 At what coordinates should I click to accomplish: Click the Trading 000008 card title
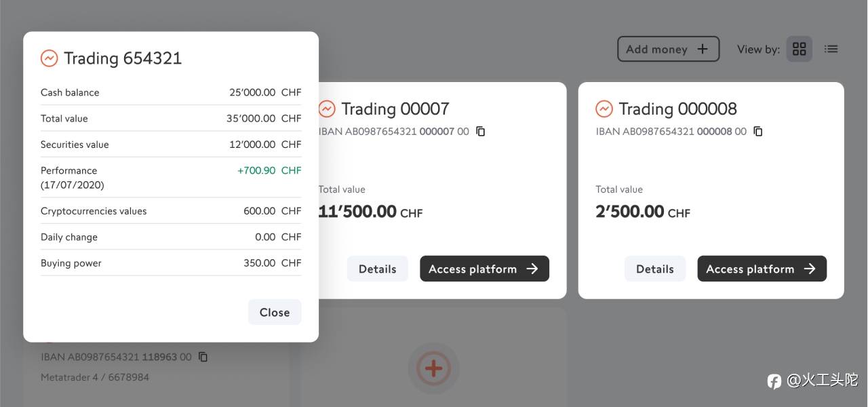(x=677, y=109)
